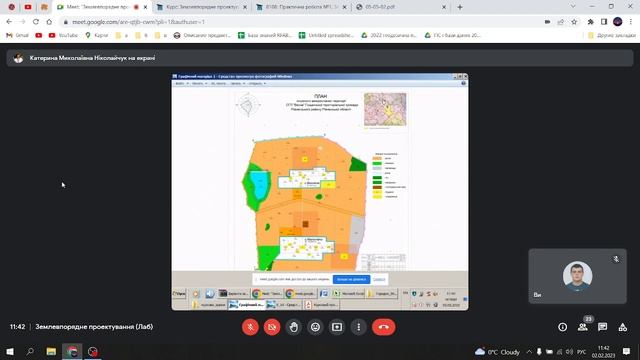
Task: Raise hand in the meeting
Action: click(x=293, y=327)
